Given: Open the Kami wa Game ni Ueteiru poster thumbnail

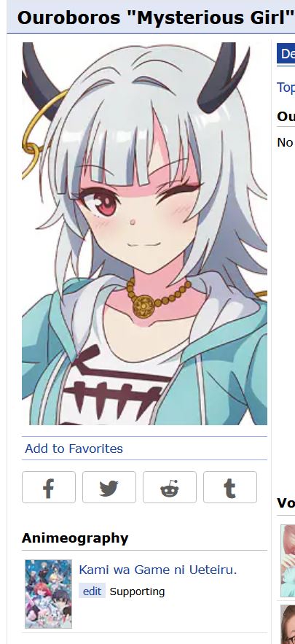Looking at the screenshot, I should 48,594.
